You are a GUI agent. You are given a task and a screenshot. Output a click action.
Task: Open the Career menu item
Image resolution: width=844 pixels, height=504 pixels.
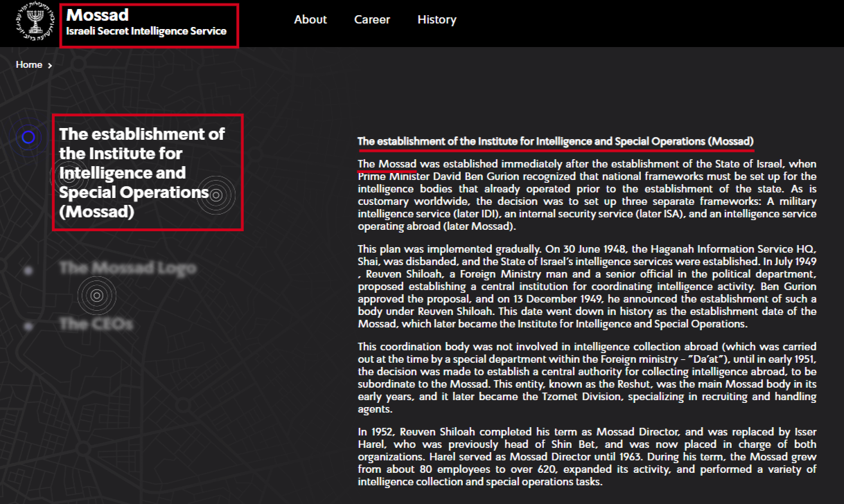(x=372, y=19)
